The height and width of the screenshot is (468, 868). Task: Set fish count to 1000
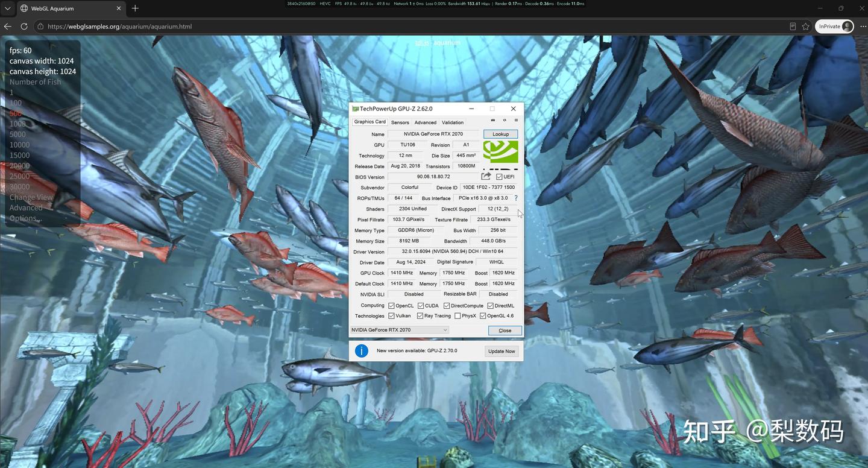[x=17, y=124]
